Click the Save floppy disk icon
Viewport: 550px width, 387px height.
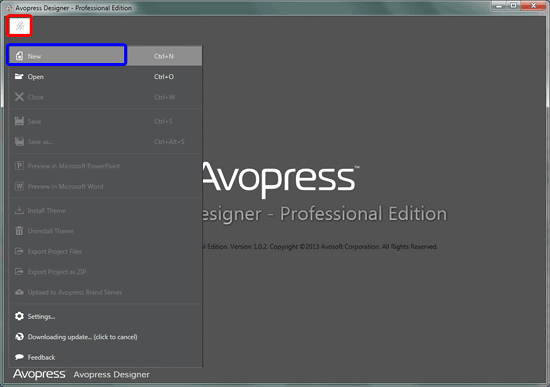[19, 121]
